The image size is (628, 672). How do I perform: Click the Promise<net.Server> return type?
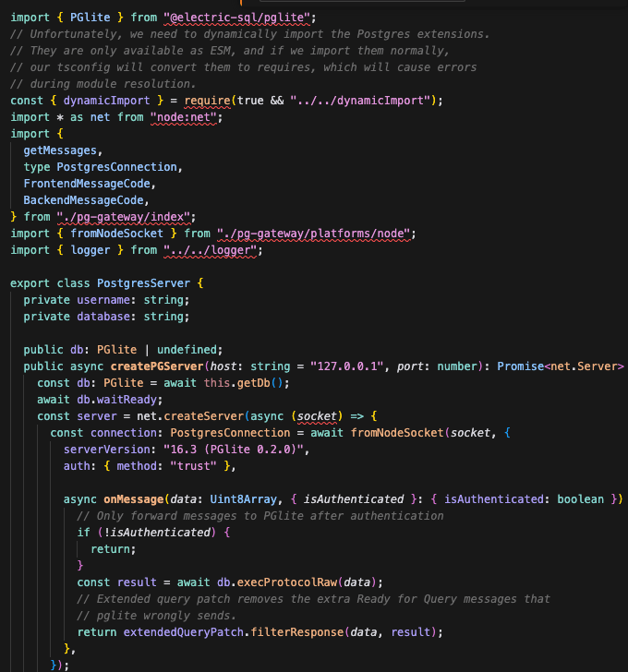tap(561, 366)
